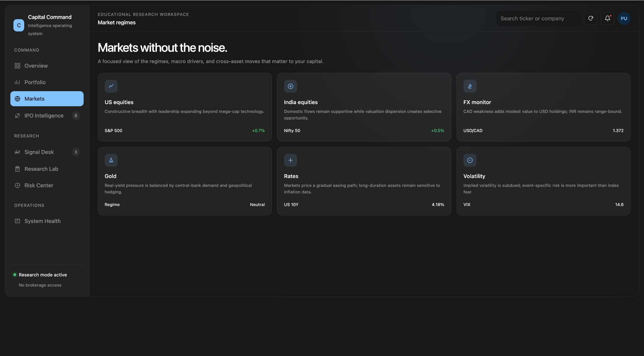
Task: Click the US 10Y label
Action: [x=291, y=204]
